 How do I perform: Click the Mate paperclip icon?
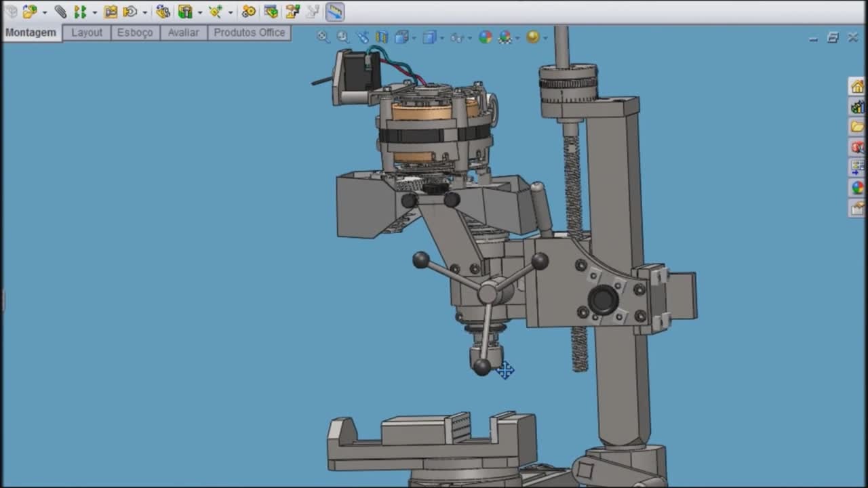(61, 12)
